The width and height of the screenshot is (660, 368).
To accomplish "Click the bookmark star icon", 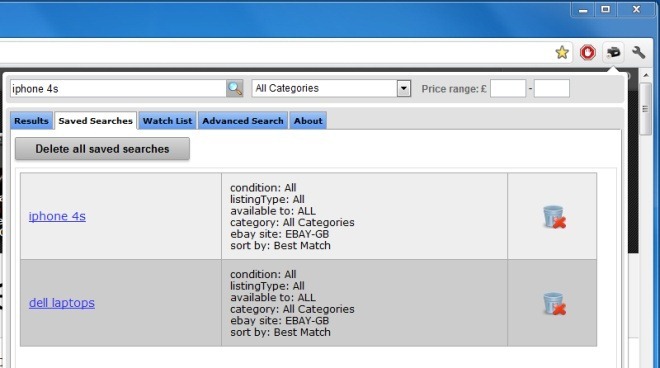I will click(562, 53).
